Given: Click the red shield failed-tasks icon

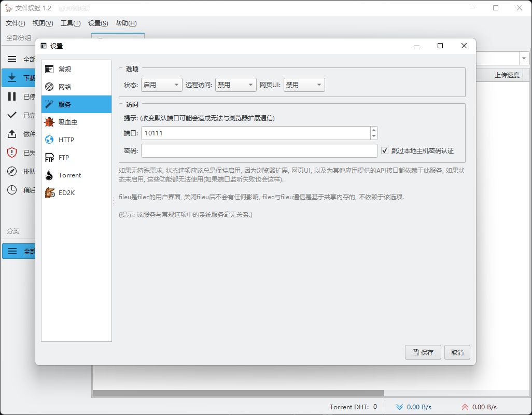Looking at the screenshot, I should pos(12,153).
